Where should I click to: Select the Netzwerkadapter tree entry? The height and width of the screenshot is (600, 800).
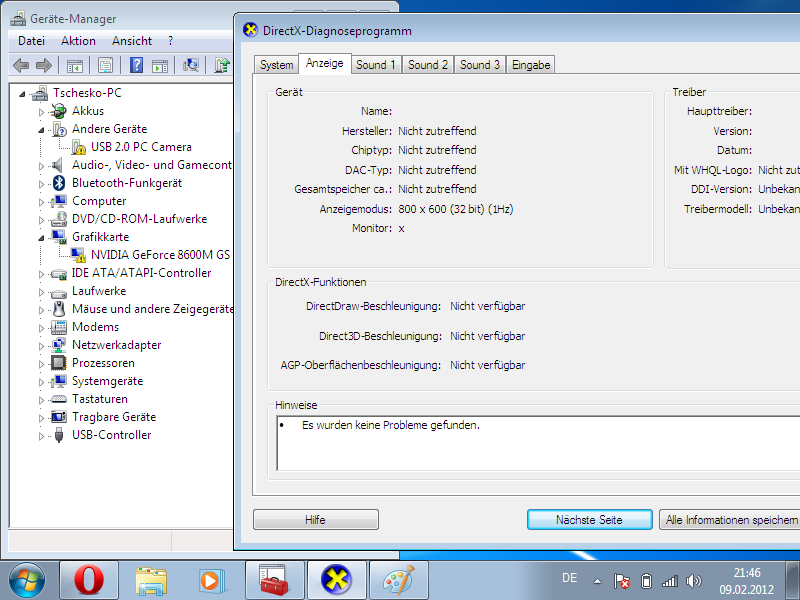click(x=117, y=345)
